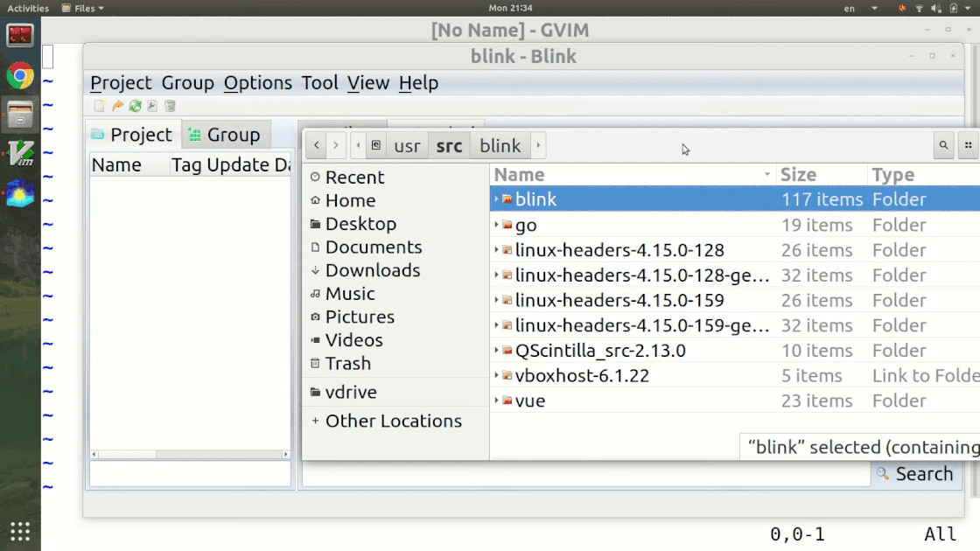Screen dimensions: 980x551
Task: Sort by the Type column header
Action: [x=924, y=175]
